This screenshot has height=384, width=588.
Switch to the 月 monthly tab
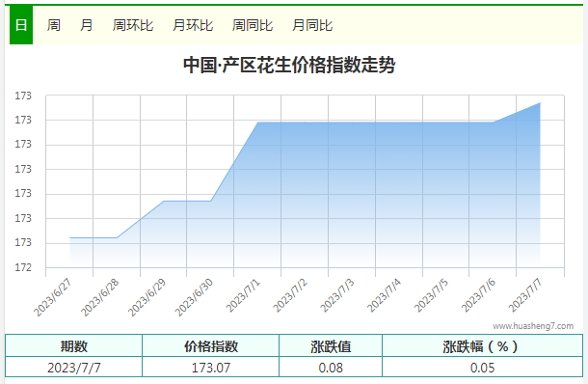(x=86, y=25)
